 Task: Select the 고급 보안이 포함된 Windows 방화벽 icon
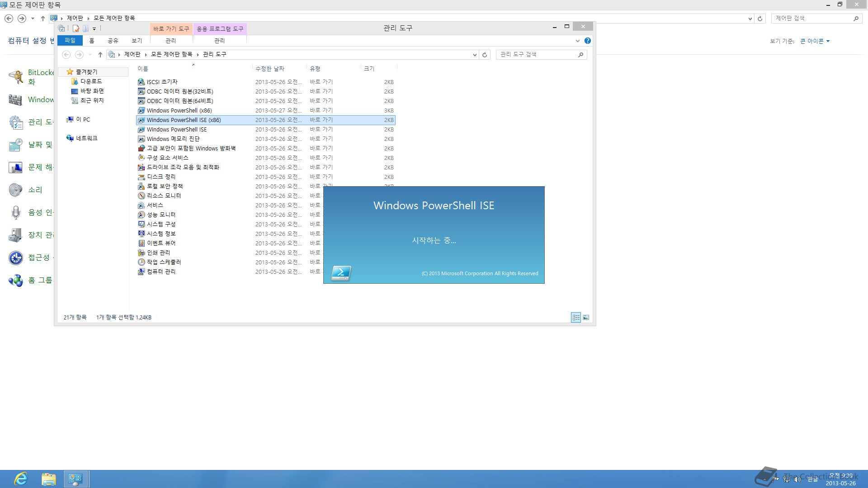(142, 149)
